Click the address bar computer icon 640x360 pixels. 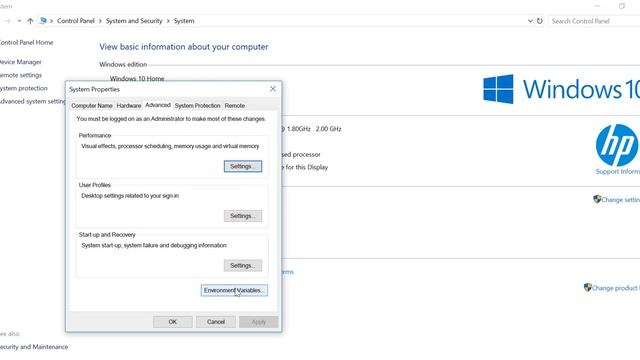43,21
